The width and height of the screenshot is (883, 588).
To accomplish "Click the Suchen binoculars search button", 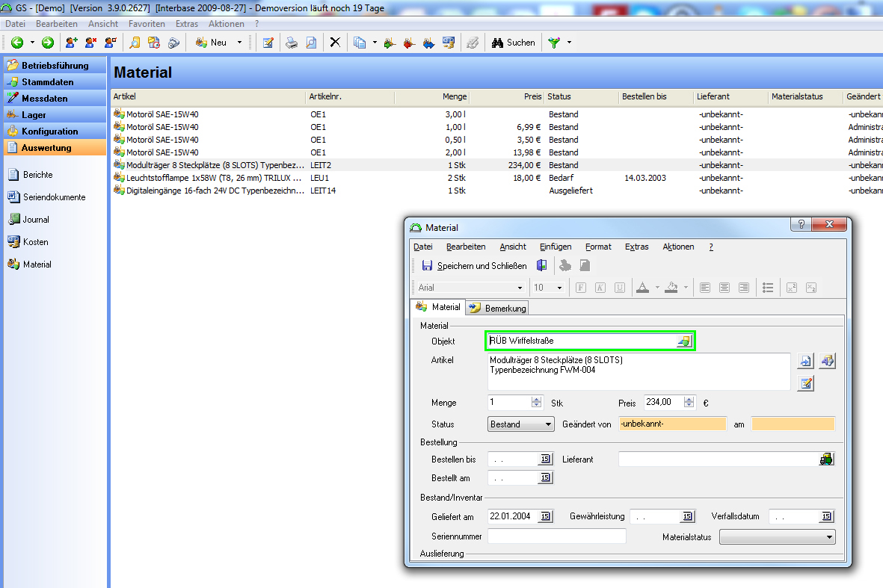I will tap(513, 43).
